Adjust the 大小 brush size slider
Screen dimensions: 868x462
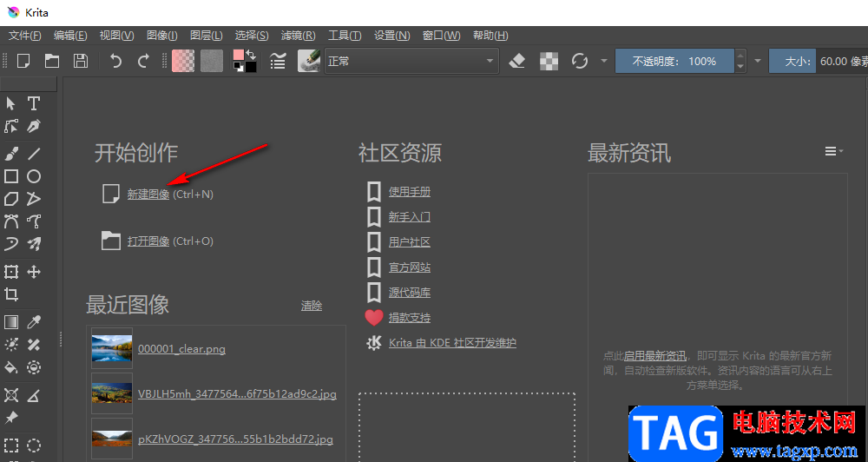pos(819,61)
